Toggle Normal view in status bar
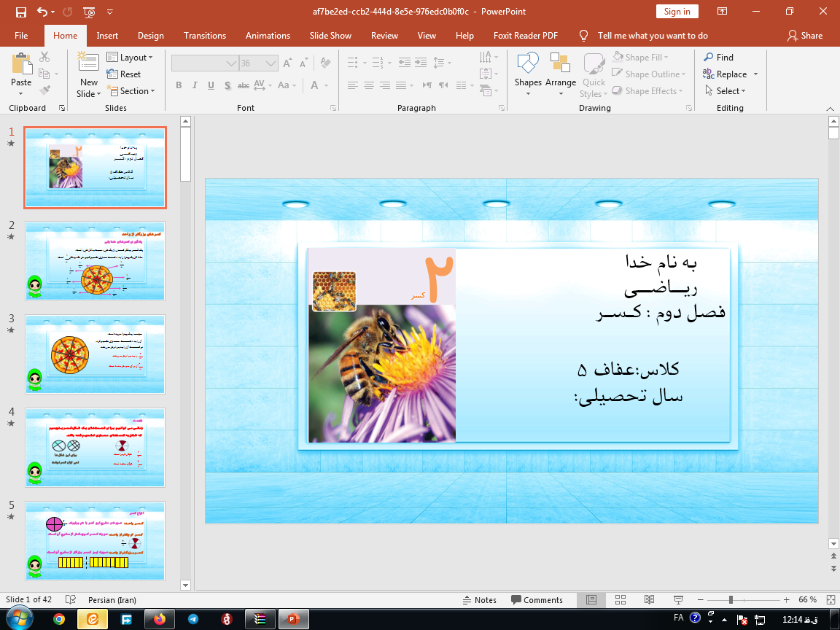The image size is (840, 630). pyautogui.click(x=591, y=600)
